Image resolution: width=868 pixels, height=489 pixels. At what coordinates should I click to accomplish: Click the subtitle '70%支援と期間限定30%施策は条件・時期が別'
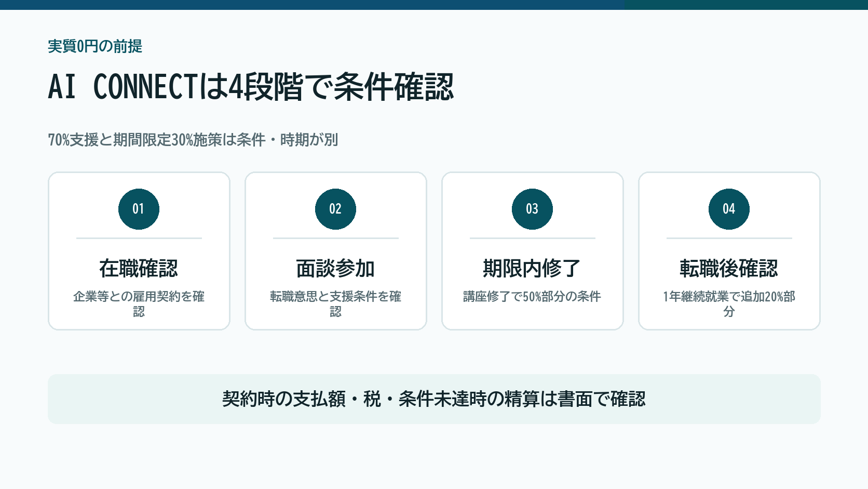193,140
